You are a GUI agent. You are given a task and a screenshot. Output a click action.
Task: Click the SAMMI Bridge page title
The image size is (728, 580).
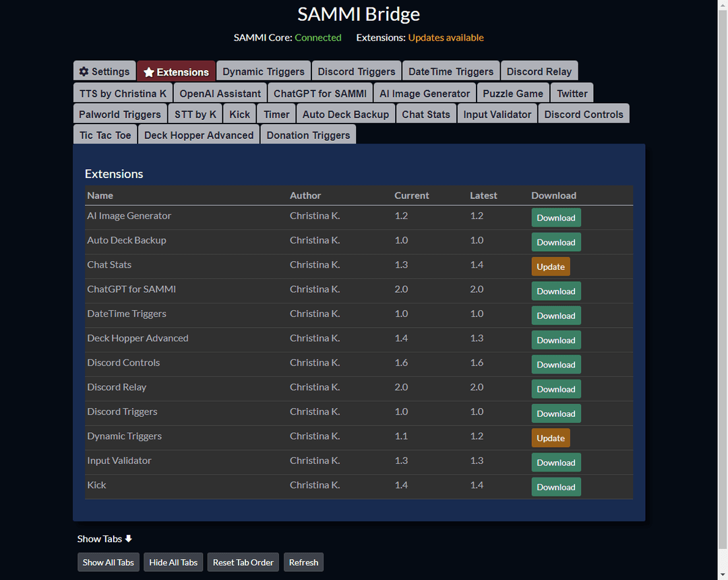[359, 14]
